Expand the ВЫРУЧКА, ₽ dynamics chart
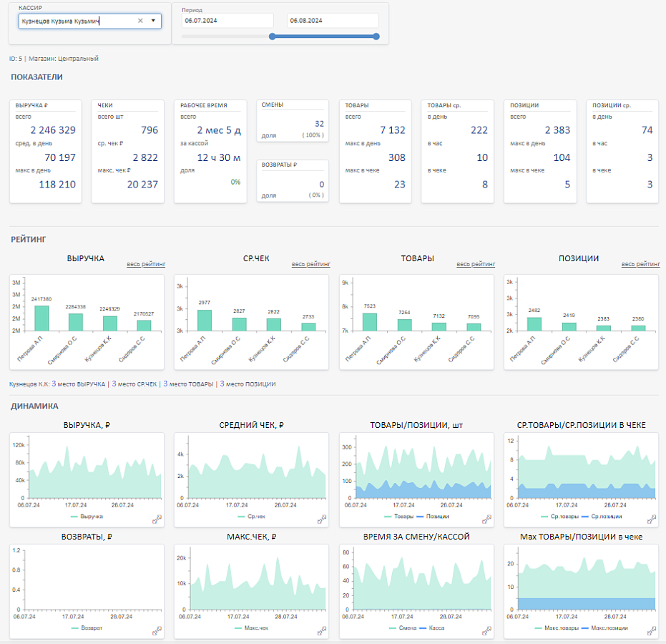Screen dimensions: 666x644 [157, 519]
